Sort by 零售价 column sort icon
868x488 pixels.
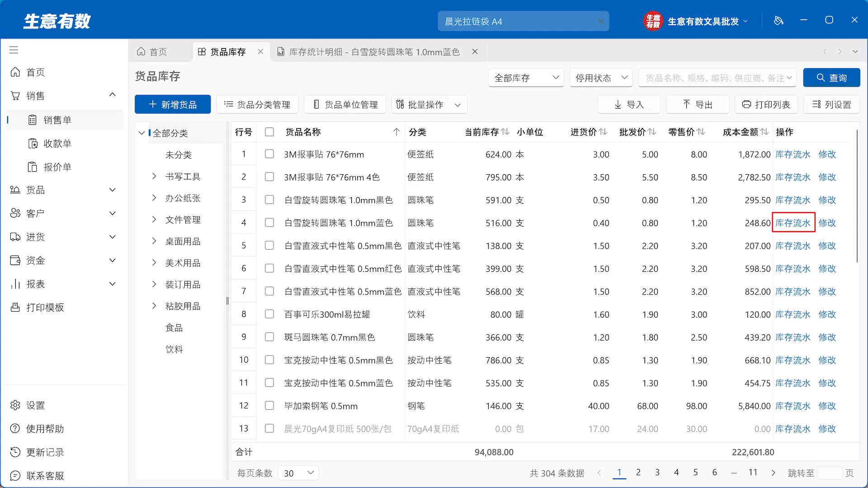701,132
